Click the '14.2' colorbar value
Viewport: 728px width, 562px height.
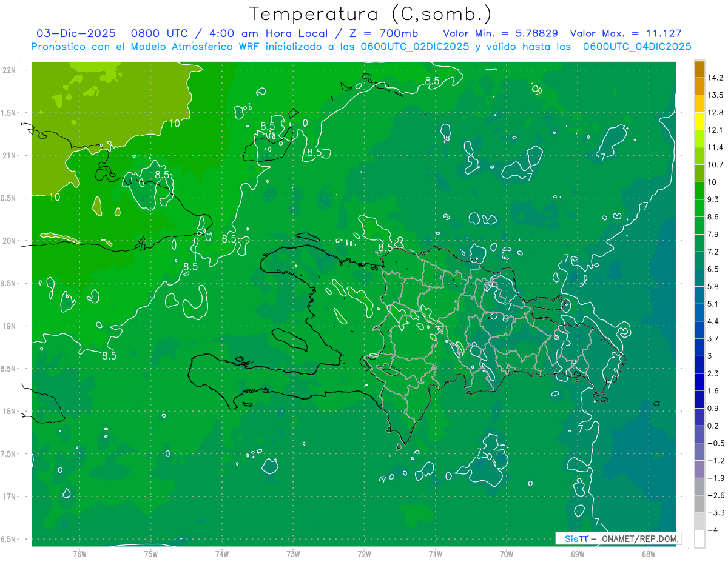point(716,78)
